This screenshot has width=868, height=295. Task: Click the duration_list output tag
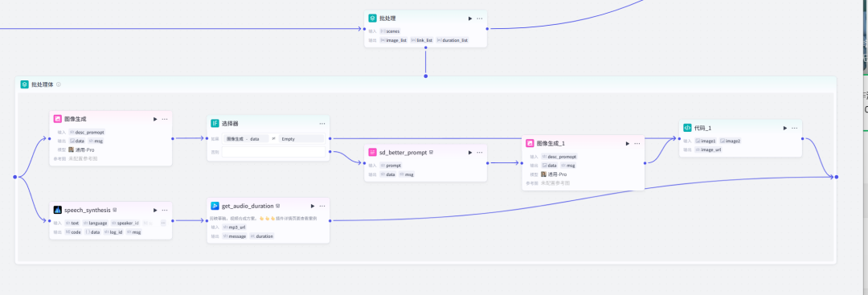pyautogui.click(x=452, y=40)
